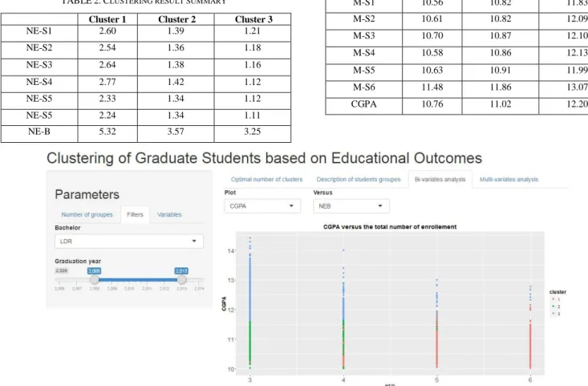Click cluster 1 red legend marker

point(554,299)
